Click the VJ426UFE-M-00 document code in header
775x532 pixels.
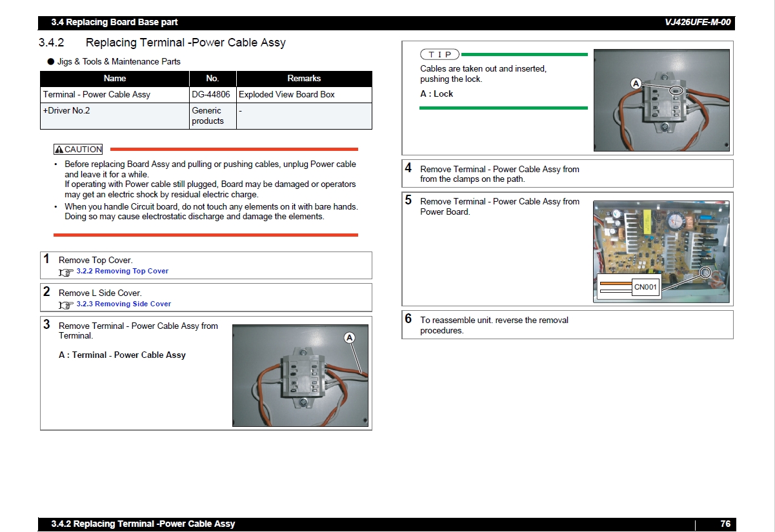[x=697, y=23]
